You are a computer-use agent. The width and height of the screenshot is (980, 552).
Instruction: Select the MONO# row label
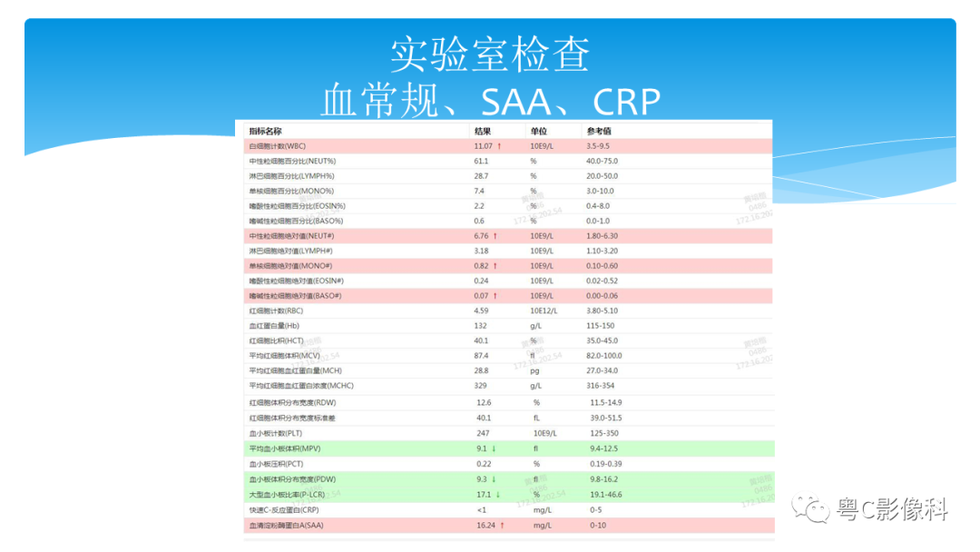[x=290, y=266]
